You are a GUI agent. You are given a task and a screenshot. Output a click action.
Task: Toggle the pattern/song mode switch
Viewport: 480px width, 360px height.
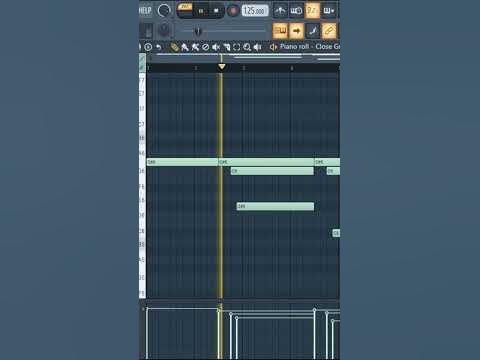pyautogui.click(x=185, y=10)
